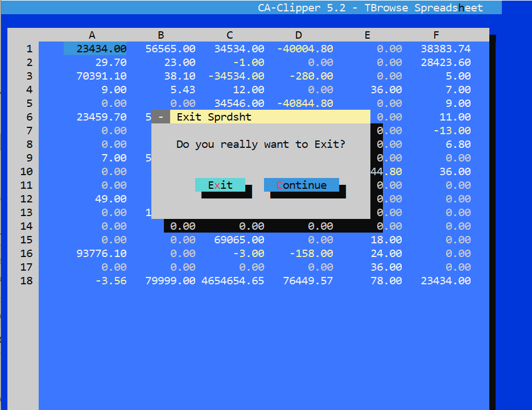Select cell 49.00 in row 12

[111, 198]
